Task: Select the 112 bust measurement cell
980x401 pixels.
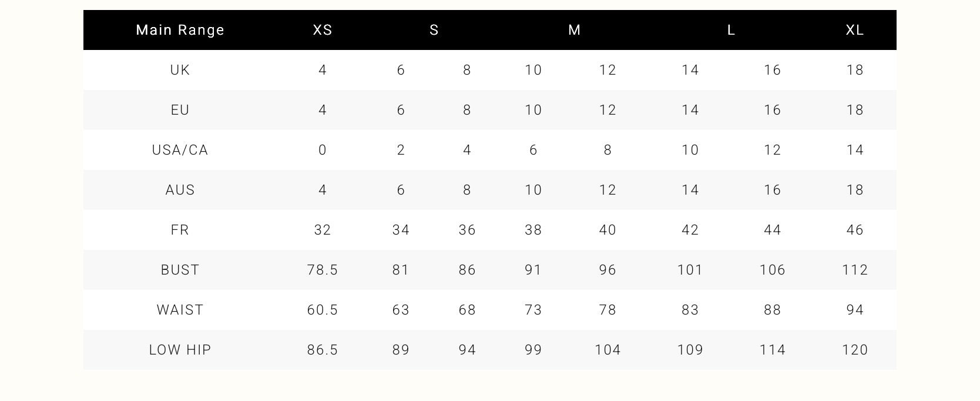Action: click(x=855, y=270)
